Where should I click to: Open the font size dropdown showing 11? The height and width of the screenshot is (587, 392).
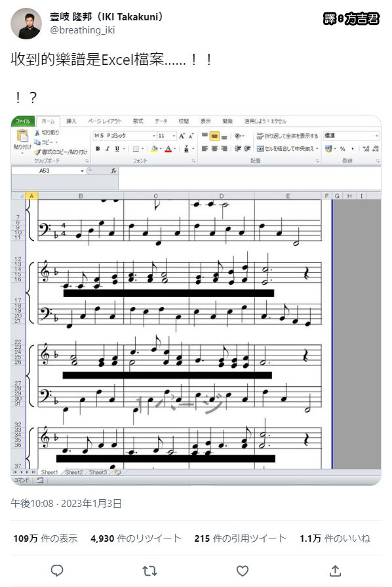[x=174, y=136]
